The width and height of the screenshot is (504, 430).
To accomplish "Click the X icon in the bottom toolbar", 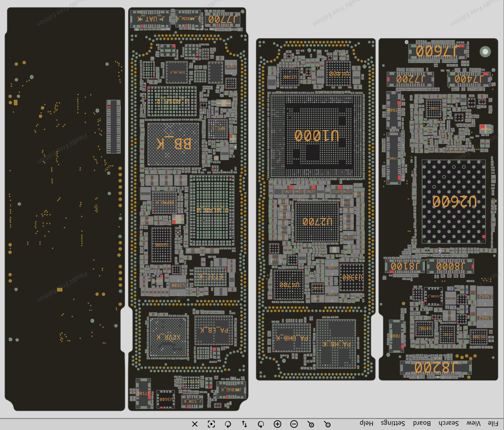I will point(195,424).
